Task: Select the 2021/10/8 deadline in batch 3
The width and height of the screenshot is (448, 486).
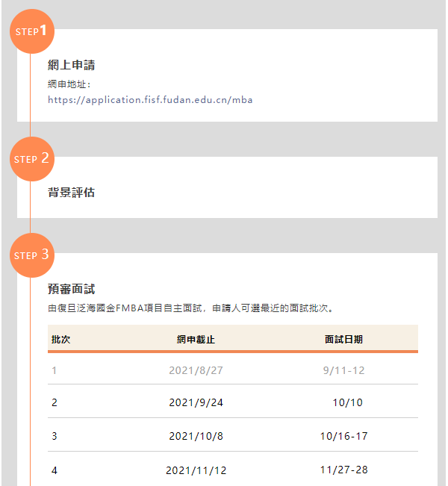Action: tap(196, 437)
